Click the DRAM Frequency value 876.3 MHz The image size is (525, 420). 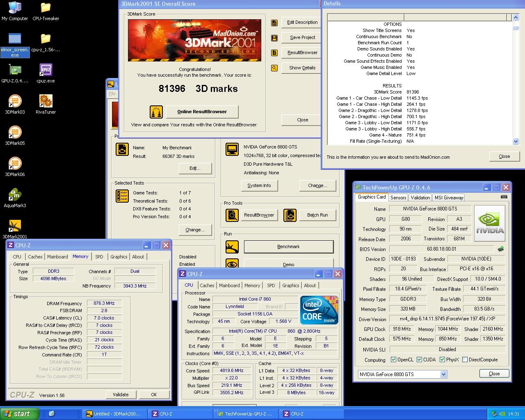point(104,304)
